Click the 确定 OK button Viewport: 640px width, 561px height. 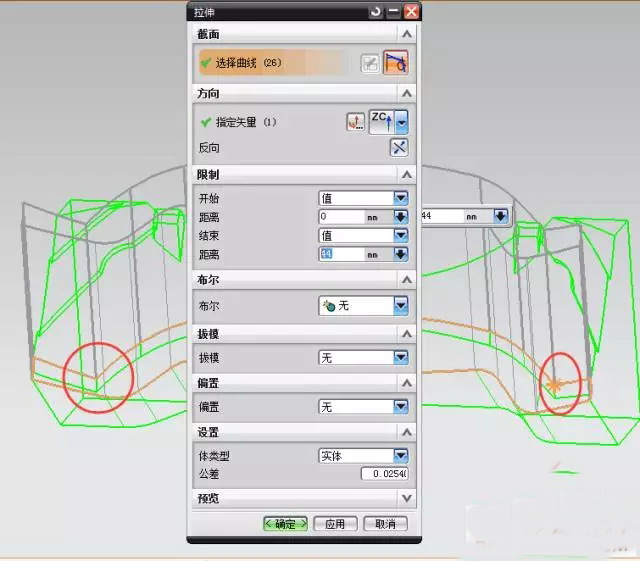coord(285,524)
